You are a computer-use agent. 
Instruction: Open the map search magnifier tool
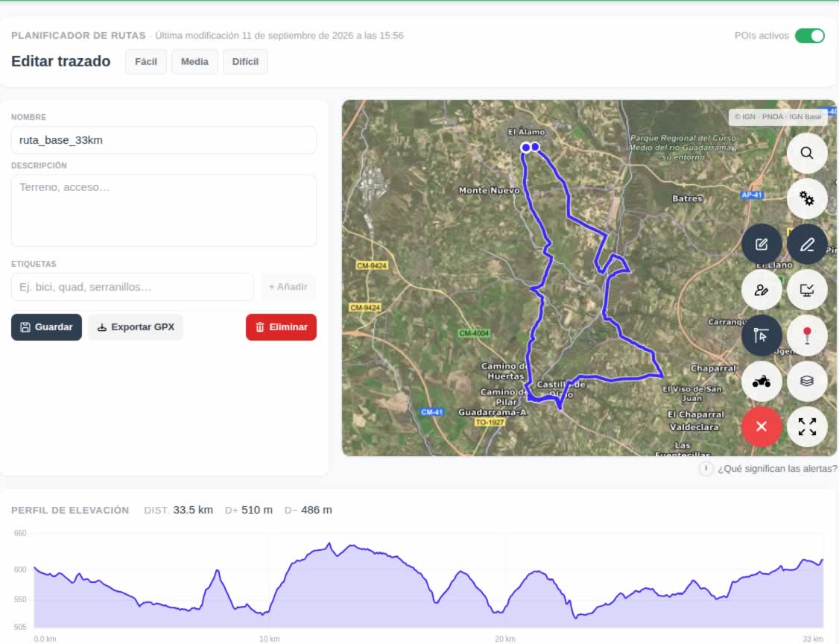coord(806,153)
